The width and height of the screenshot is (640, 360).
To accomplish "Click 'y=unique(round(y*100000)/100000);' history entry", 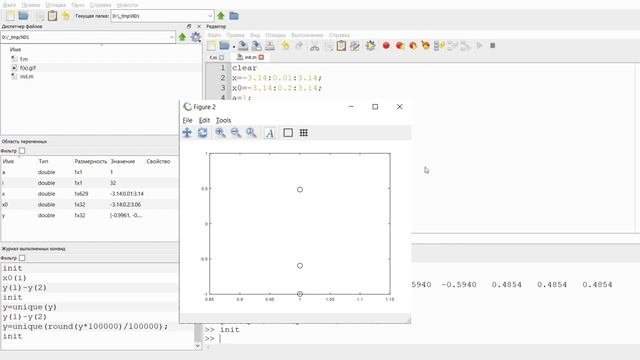I will (x=85, y=327).
